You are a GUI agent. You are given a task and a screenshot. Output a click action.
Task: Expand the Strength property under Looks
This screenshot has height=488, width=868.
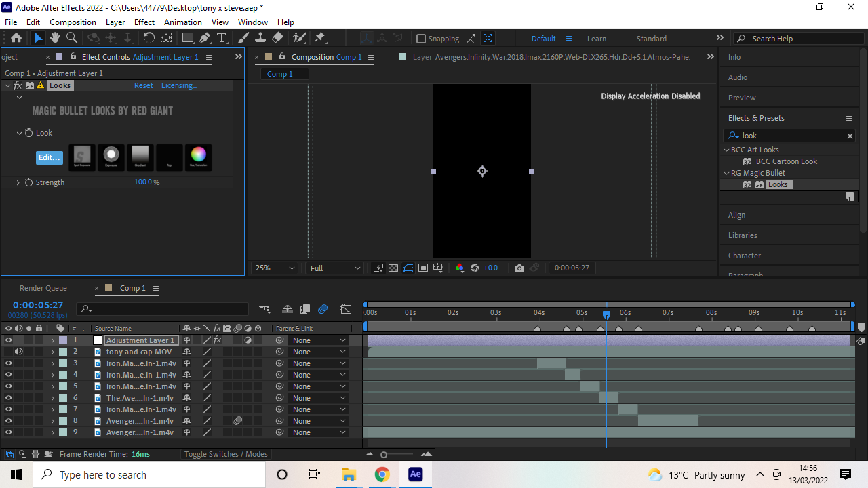[18, 182]
